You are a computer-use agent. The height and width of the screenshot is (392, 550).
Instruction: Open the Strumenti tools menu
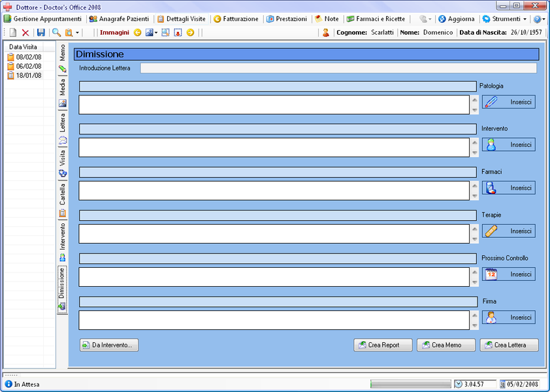click(x=501, y=19)
